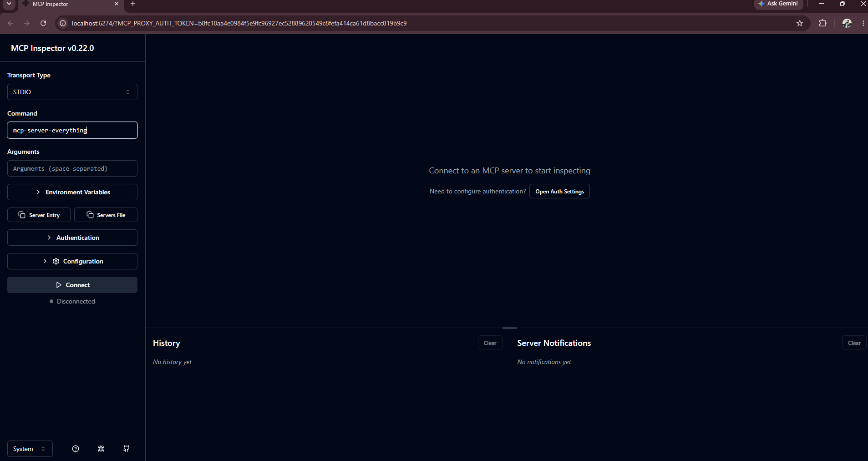Expand the Configuration section

tap(72, 261)
